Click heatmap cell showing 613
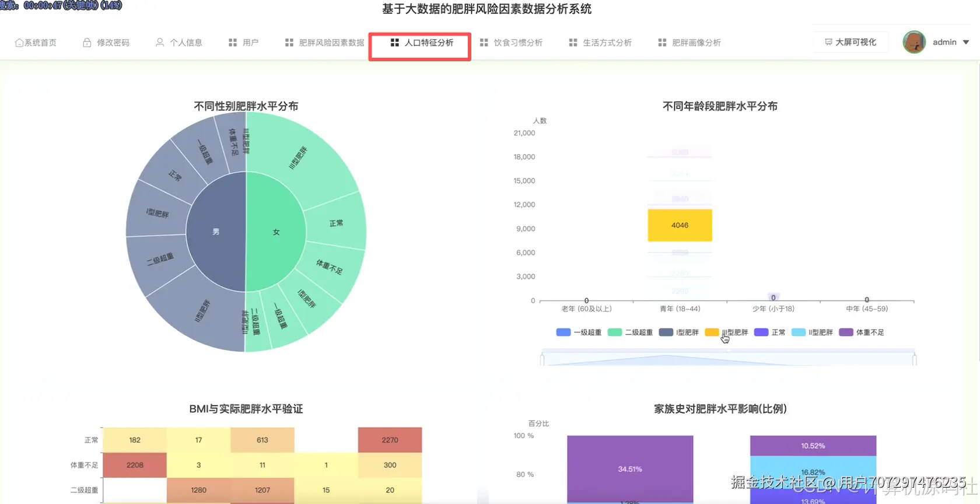 [x=262, y=440]
